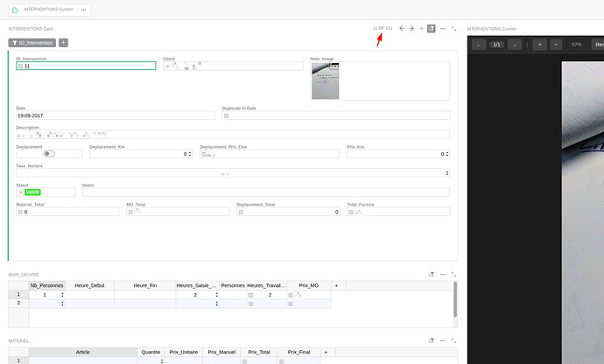Add a new filter with plus button

[x=63, y=43]
